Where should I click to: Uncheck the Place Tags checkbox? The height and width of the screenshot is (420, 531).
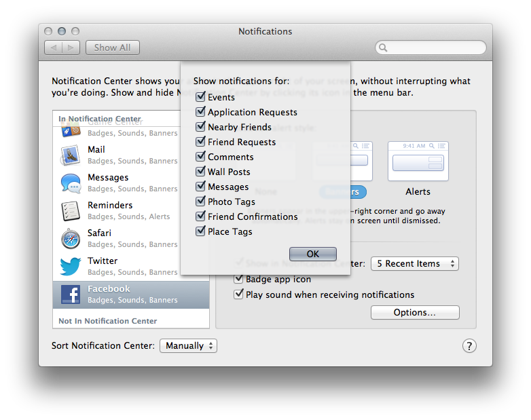[x=200, y=231]
